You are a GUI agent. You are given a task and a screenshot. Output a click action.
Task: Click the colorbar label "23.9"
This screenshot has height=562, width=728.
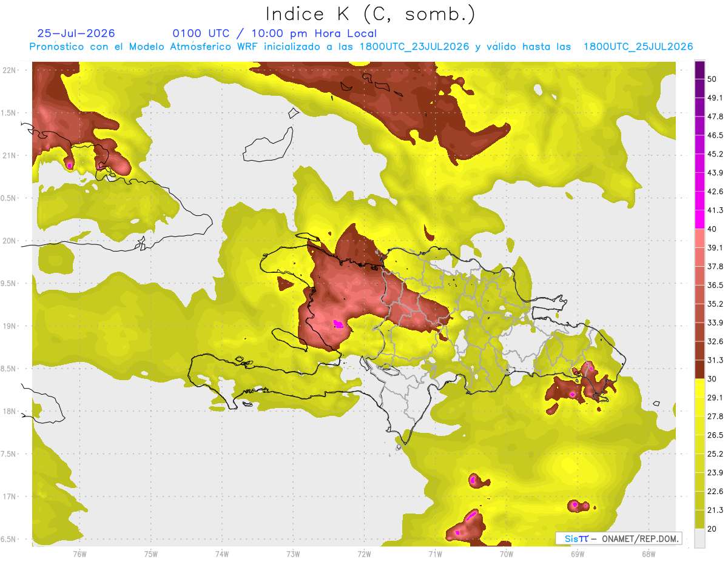click(x=715, y=472)
